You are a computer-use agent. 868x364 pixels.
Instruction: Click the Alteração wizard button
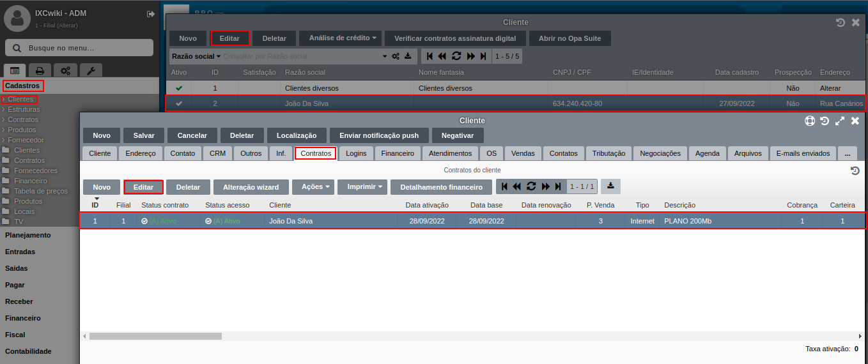251,187
